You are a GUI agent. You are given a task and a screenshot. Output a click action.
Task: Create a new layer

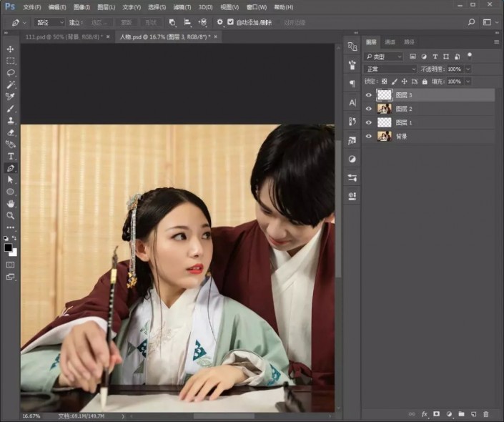[x=473, y=414]
